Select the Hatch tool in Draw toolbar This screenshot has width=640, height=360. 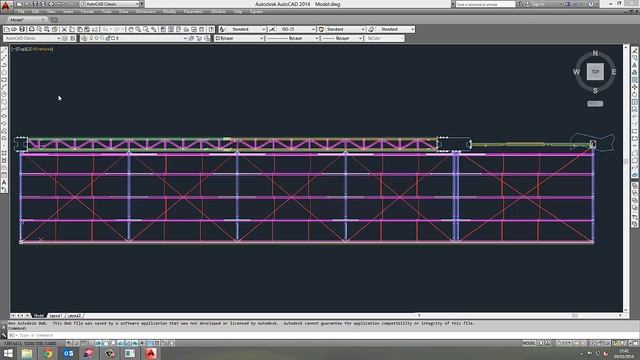pyautogui.click(x=4, y=153)
